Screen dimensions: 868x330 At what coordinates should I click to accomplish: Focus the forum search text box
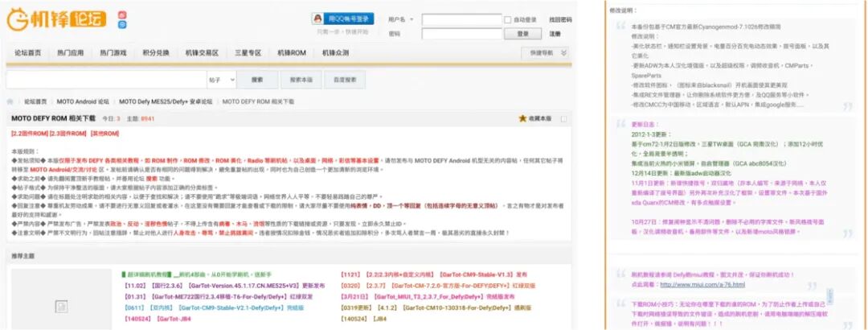(x=107, y=80)
